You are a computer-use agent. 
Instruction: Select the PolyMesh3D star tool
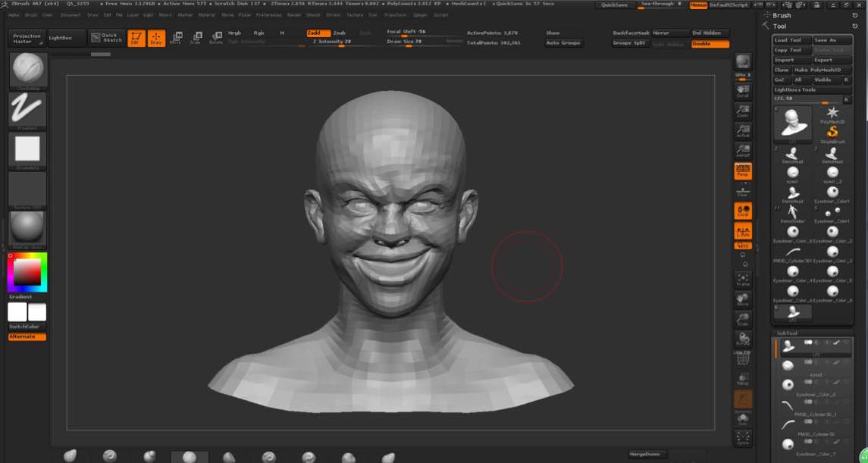832,115
